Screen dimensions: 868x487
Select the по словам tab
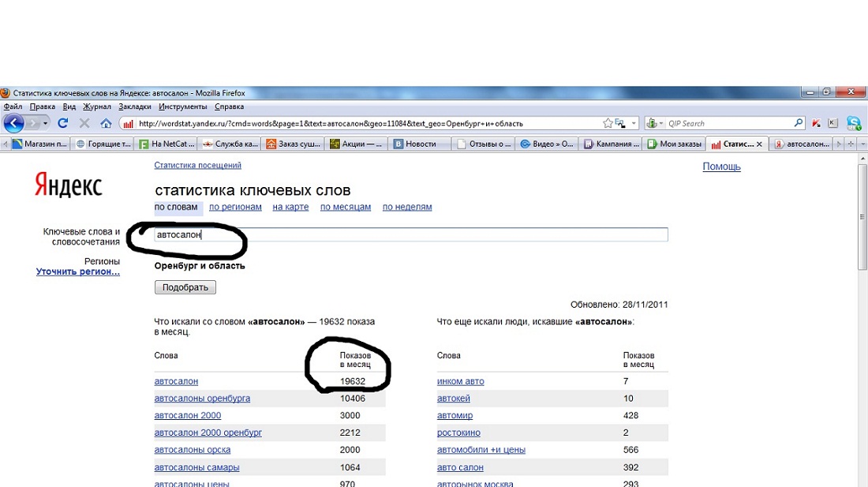(x=176, y=207)
